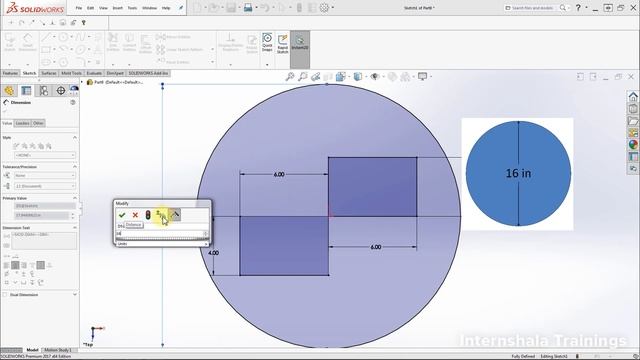Select Other tab in Dimension panel

click(38, 123)
